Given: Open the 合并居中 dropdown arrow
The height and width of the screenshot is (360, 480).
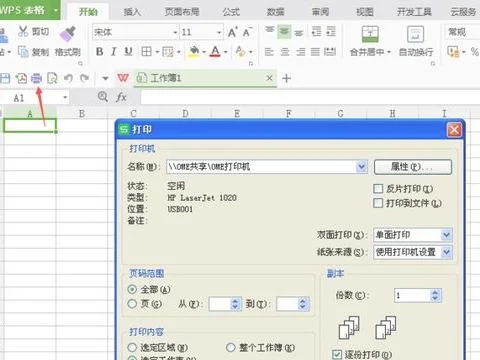Looking at the screenshot, I should (x=389, y=52).
